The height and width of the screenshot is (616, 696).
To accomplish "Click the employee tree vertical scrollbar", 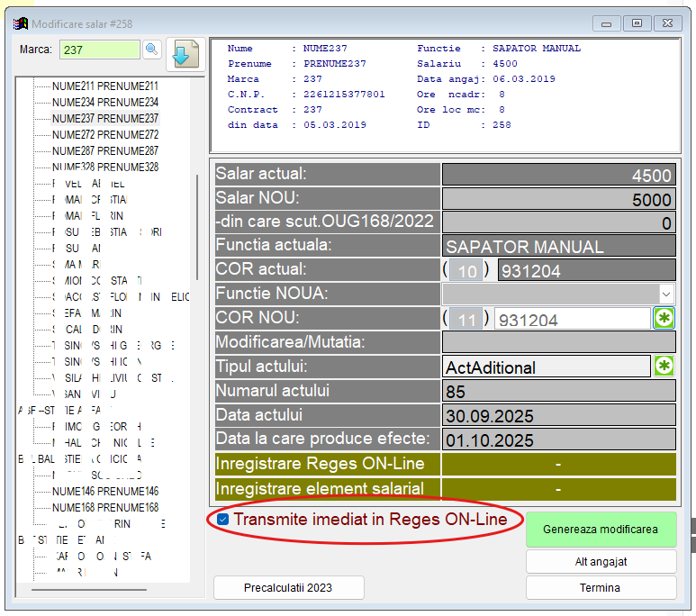I will coord(197,225).
